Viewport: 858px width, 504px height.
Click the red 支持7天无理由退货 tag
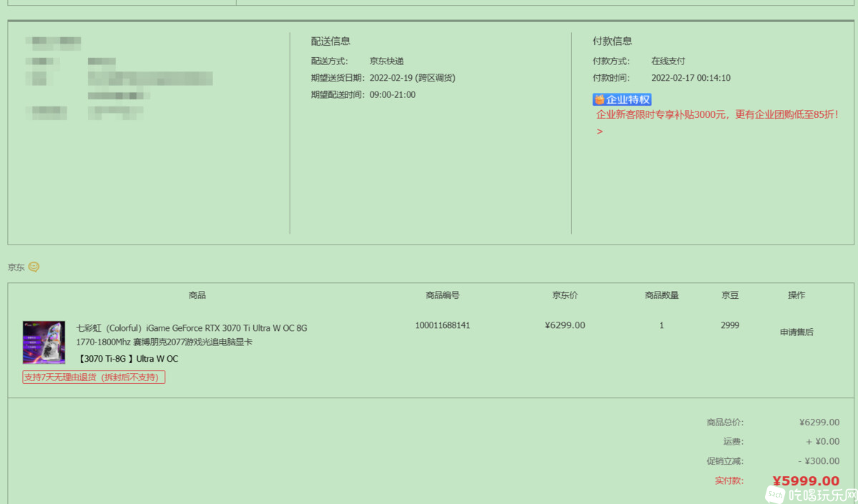click(94, 377)
